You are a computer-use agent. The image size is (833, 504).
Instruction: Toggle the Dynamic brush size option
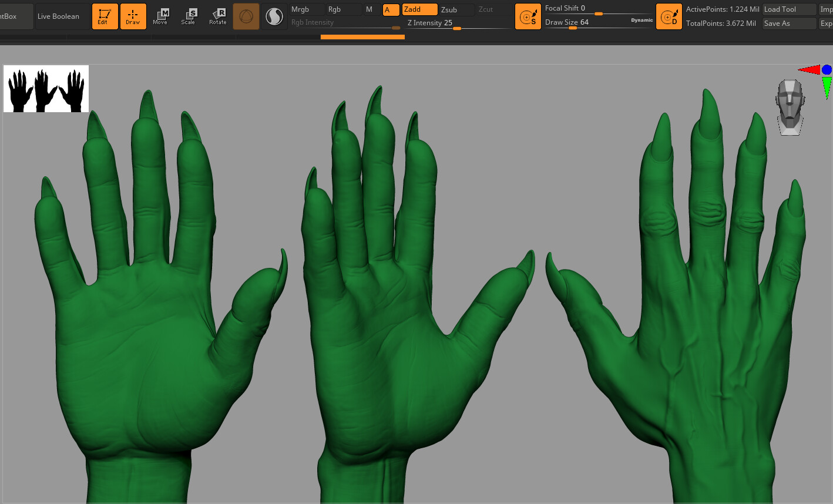click(641, 19)
